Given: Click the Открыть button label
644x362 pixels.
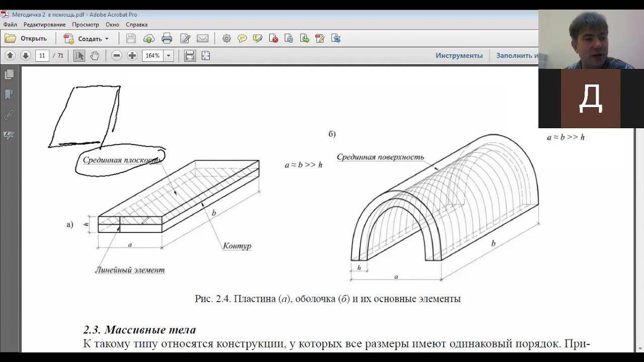Looking at the screenshot, I should [x=34, y=39].
